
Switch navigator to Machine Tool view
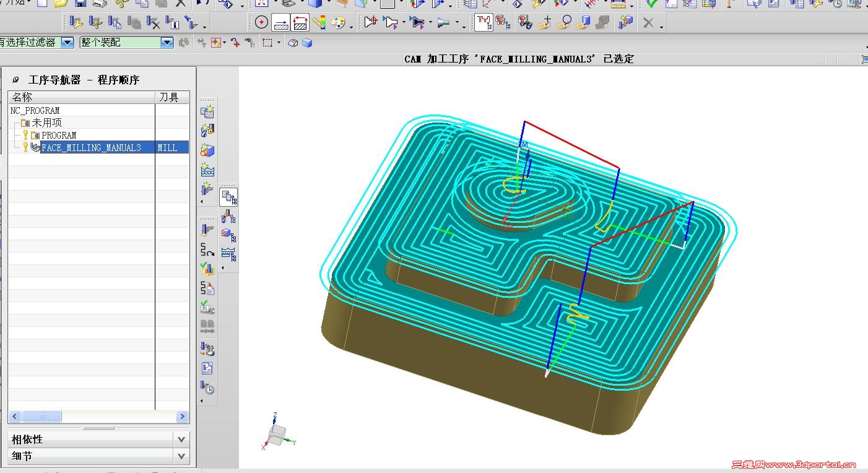coord(228,217)
